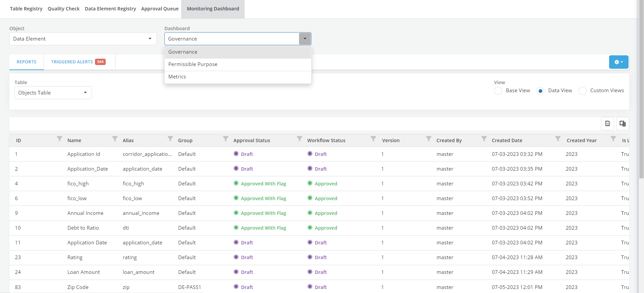This screenshot has height=293, width=644.
Task: Export table to Excel file icon
Action: [x=607, y=124]
